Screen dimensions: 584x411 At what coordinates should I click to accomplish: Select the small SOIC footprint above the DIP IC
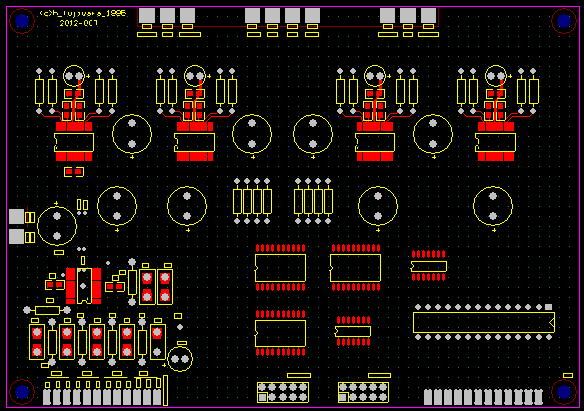click(x=428, y=266)
